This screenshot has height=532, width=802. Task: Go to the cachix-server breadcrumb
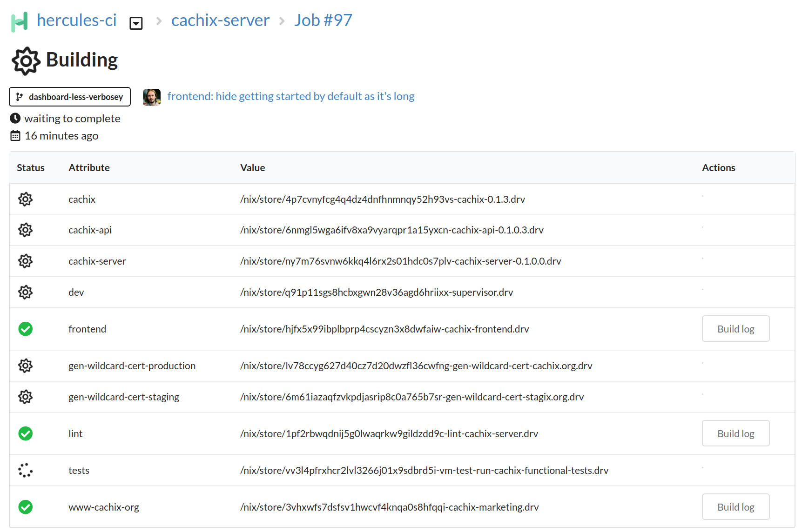click(220, 20)
